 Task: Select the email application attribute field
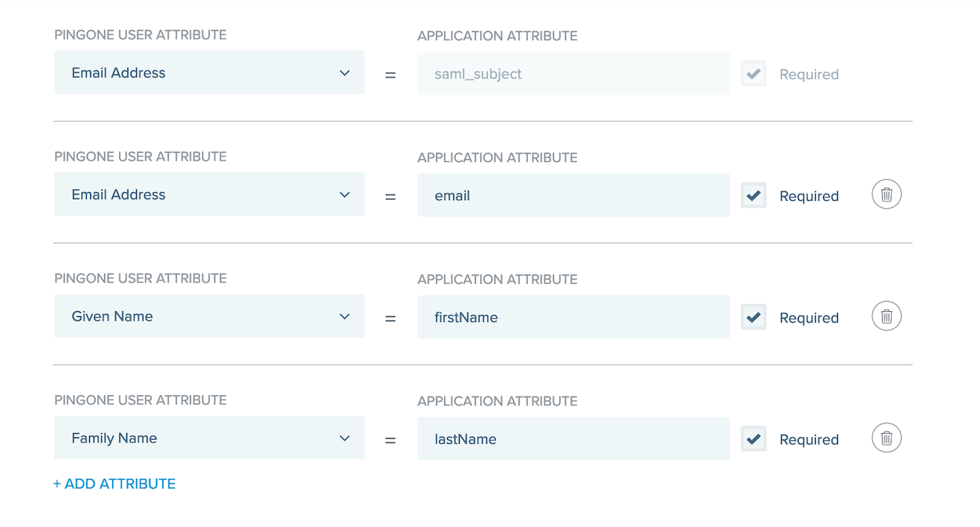point(573,194)
